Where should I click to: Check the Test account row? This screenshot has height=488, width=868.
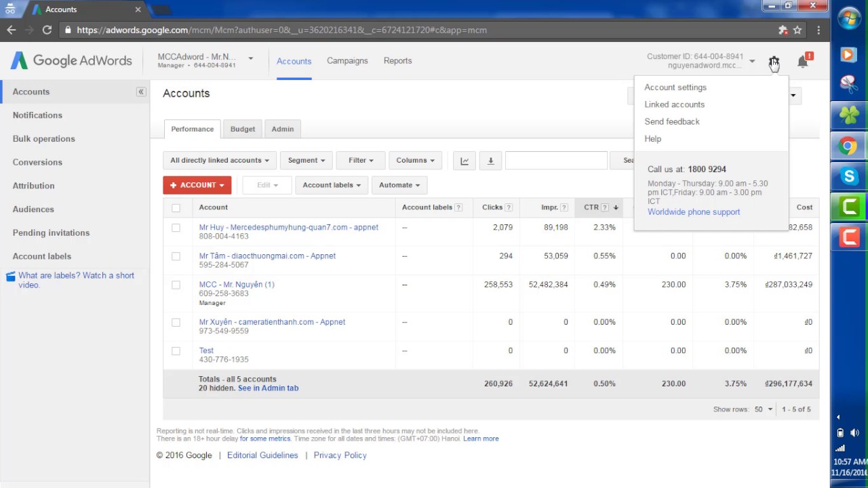pos(176,350)
